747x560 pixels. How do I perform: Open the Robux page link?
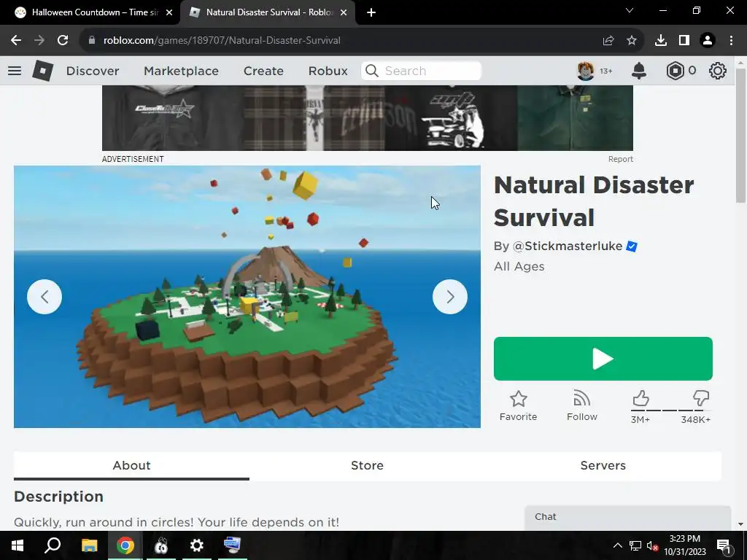tap(328, 71)
